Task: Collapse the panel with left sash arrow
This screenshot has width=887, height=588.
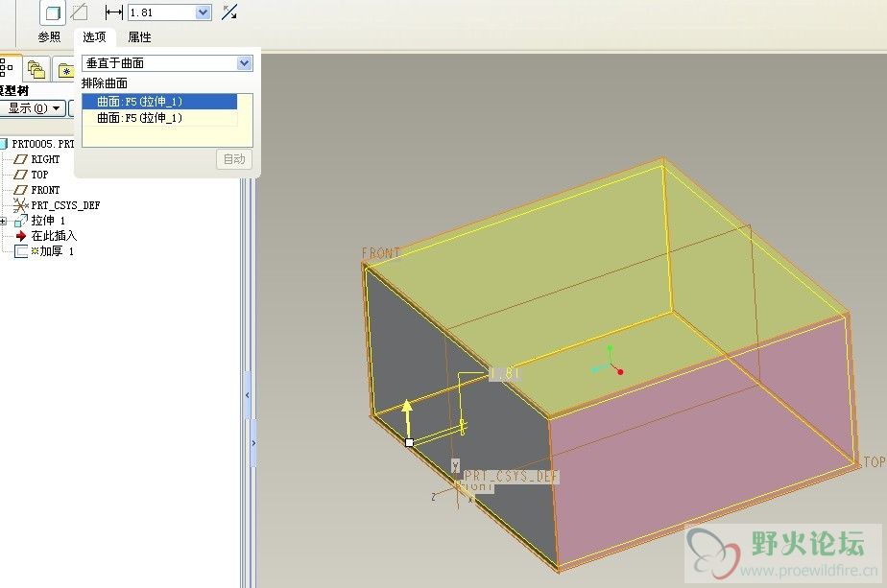Action: 248,395
